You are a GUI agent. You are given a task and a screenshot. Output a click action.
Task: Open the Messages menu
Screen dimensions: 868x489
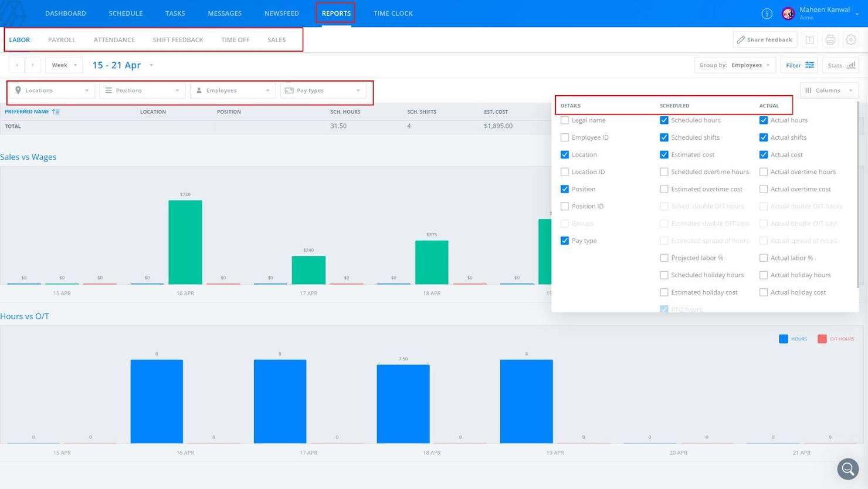click(225, 14)
